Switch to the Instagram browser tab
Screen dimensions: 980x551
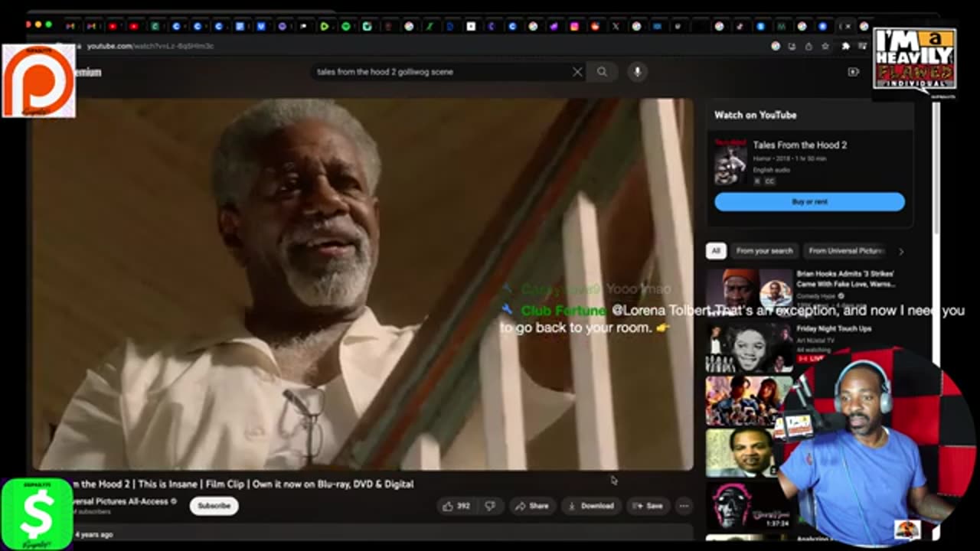574,26
